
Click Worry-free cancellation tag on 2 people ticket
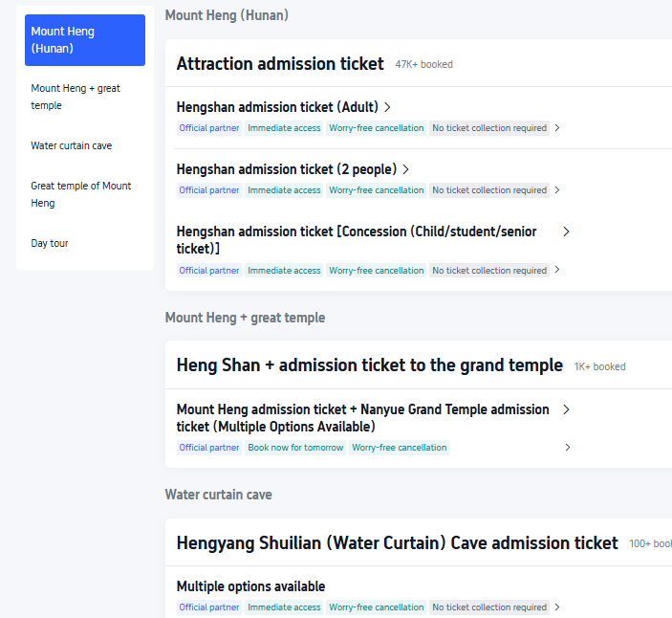tap(376, 190)
